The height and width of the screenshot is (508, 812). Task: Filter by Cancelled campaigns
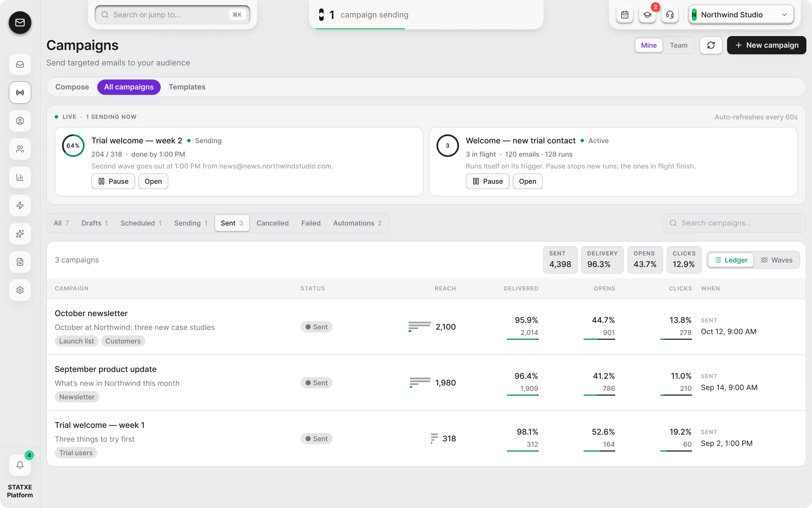click(x=272, y=223)
